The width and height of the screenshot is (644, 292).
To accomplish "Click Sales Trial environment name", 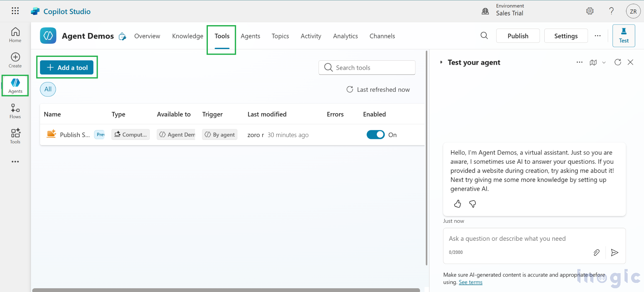I will point(509,13).
